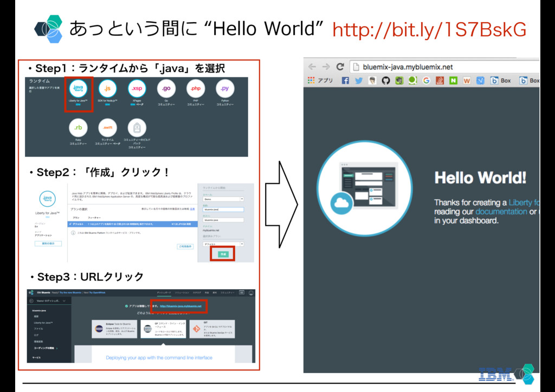555x392 pixels.
Task: Open the Stack Overflow bookmark icon
Action: [x=440, y=81]
